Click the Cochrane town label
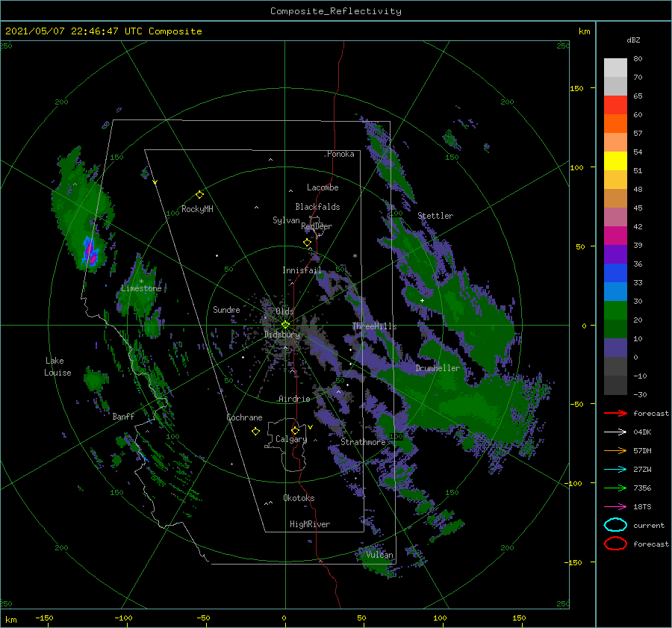 [x=244, y=417]
